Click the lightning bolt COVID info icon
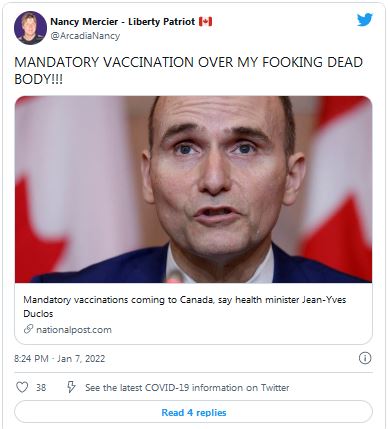This screenshot has height=429, width=388. 71,387
